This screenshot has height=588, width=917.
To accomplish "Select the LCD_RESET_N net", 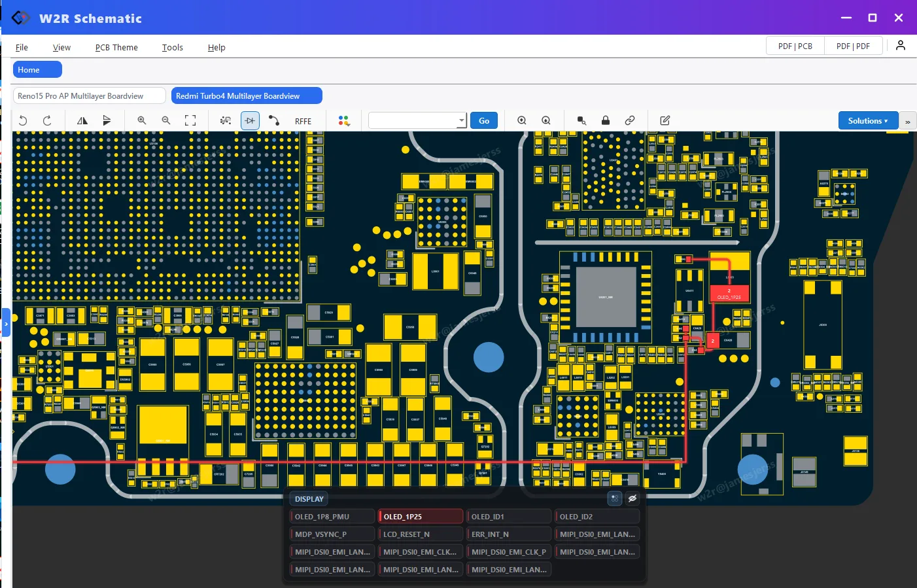I will (x=421, y=534).
